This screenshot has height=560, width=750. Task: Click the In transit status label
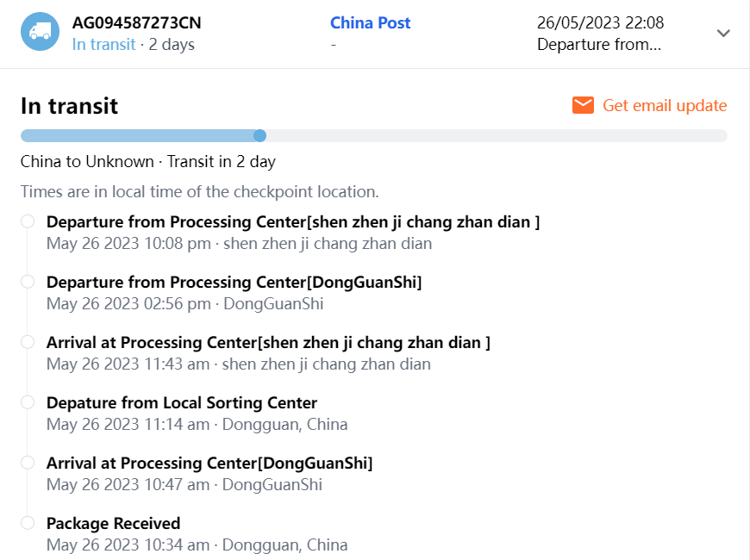[103, 45]
